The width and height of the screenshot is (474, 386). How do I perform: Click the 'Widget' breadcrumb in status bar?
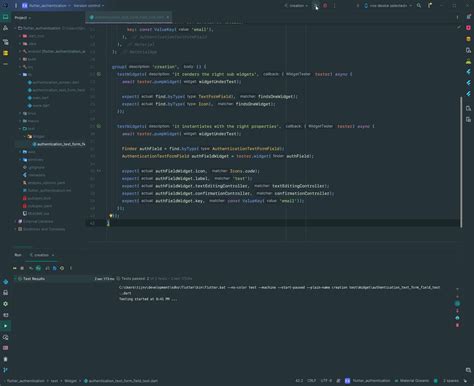coord(70,381)
